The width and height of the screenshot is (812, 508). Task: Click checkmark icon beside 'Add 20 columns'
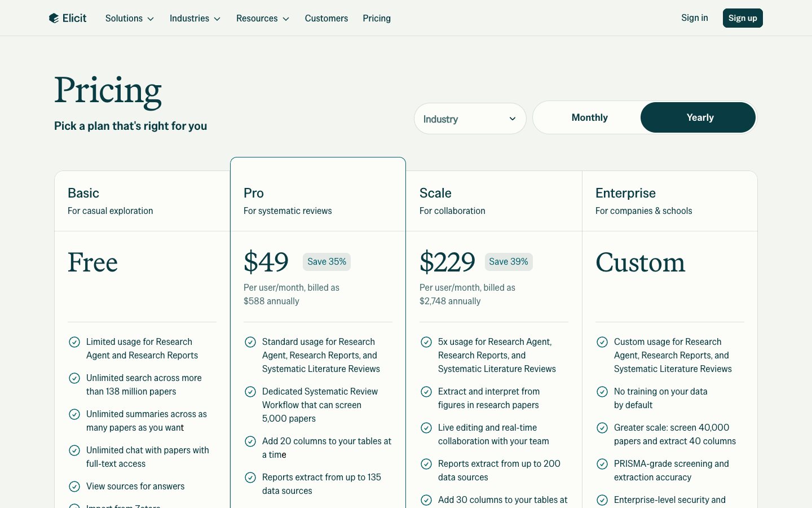click(250, 441)
